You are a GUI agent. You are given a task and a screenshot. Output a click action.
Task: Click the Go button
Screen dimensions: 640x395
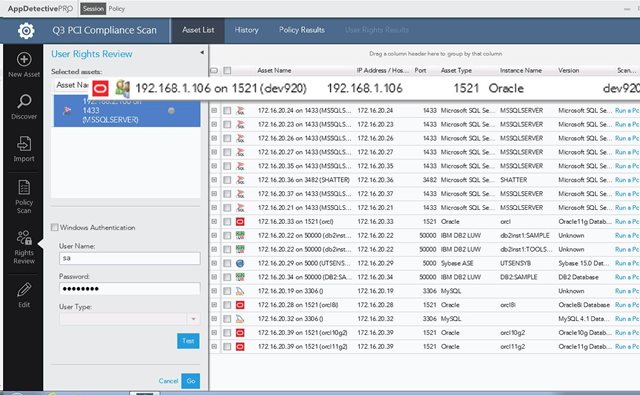(191, 381)
